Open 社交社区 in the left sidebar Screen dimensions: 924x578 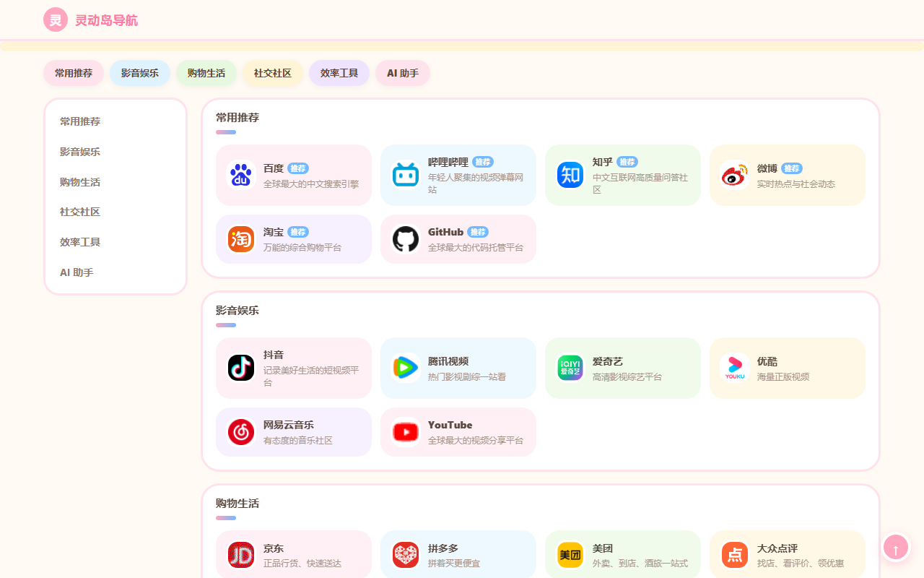(x=115, y=212)
